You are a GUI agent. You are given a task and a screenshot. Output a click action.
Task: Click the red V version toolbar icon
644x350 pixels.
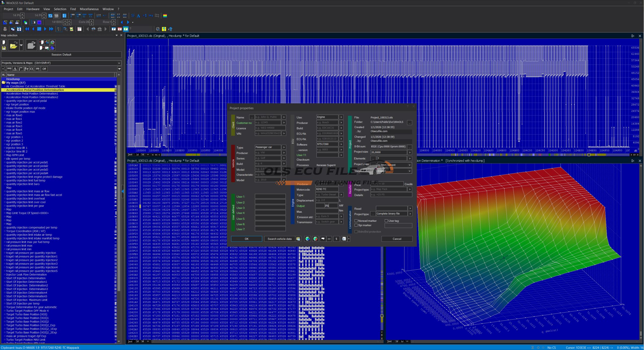tap(119, 29)
